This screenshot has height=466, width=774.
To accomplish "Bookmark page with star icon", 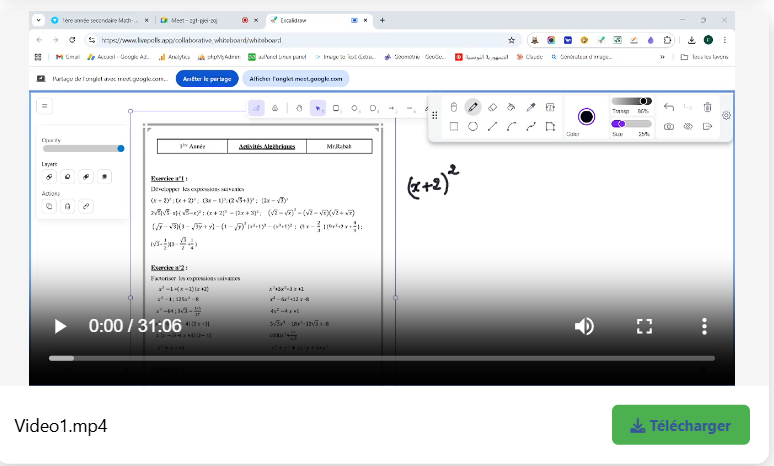I will (512, 40).
